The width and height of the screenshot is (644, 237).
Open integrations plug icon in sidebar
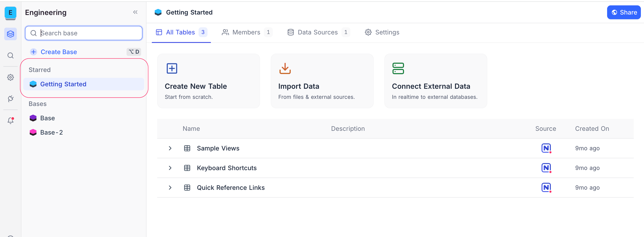click(x=10, y=99)
